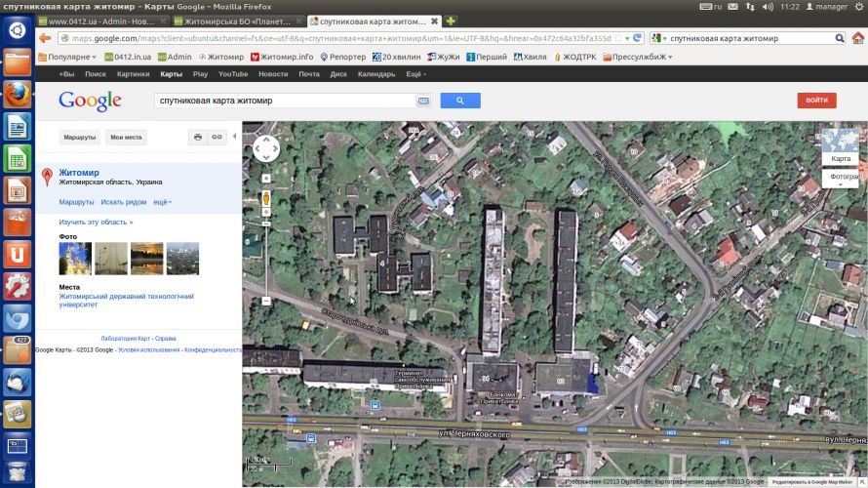Expand the ещё dropdown under Житомир
Image resolution: width=868 pixels, height=488 pixels.
(162, 202)
